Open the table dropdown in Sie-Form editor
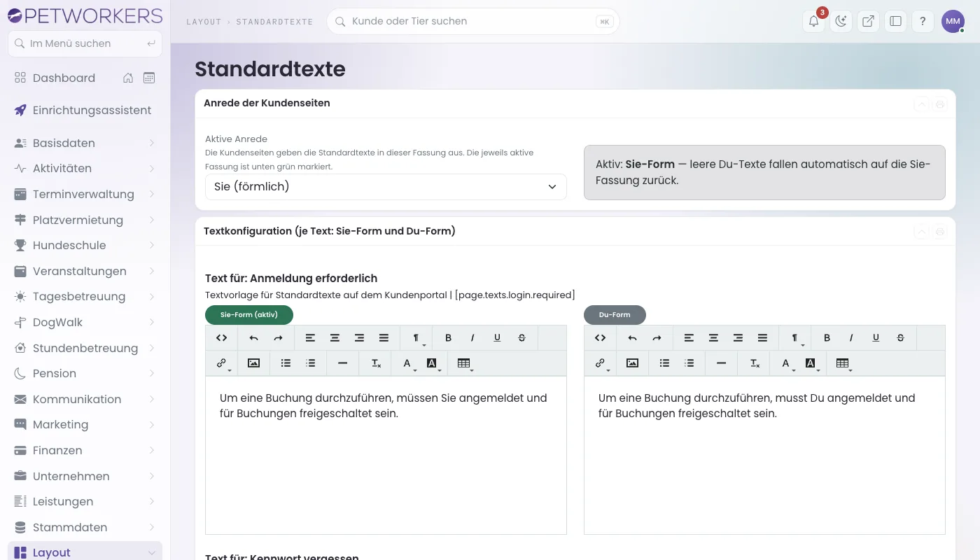 click(x=465, y=364)
